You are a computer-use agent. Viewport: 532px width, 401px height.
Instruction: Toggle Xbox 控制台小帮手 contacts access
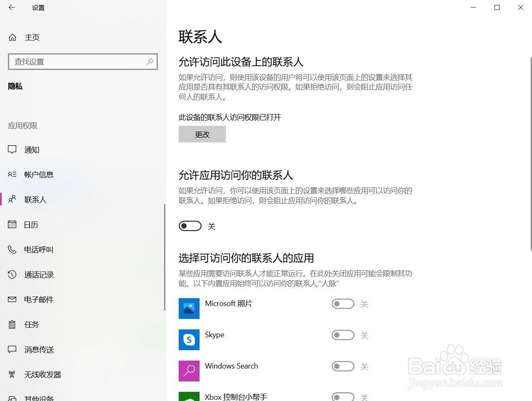tap(343, 397)
